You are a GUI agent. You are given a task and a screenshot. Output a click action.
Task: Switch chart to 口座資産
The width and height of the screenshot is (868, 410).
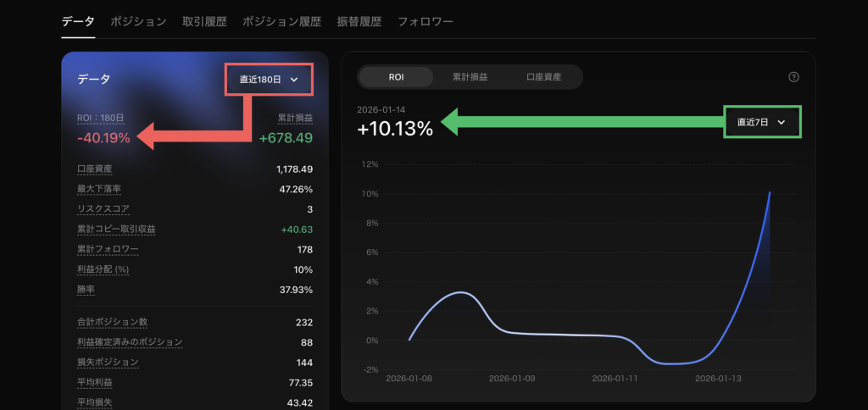(x=543, y=77)
